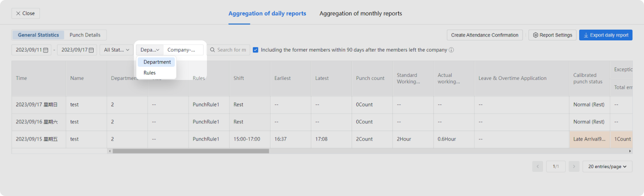Click the 2Count punch count cell

coord(372,139)
